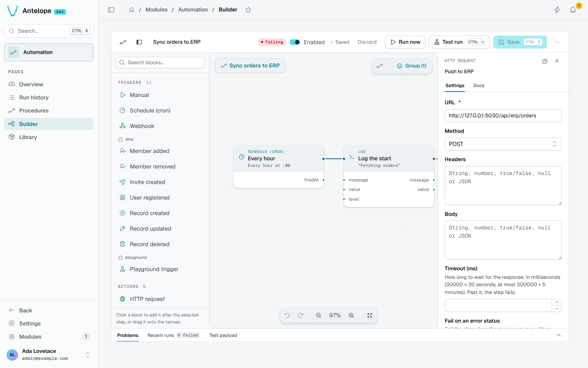Focus the URL input field
The image size is (588, 368).
point(503,116)
